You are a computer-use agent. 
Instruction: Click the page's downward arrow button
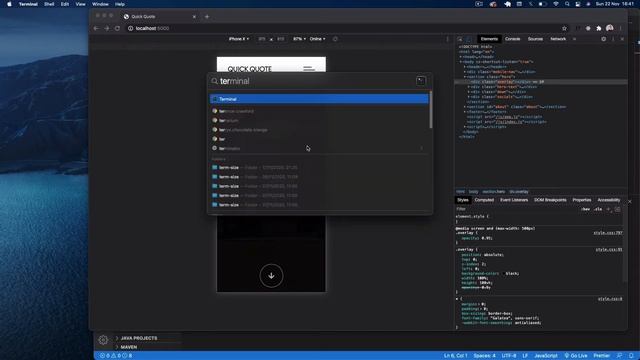pos(271,276)
